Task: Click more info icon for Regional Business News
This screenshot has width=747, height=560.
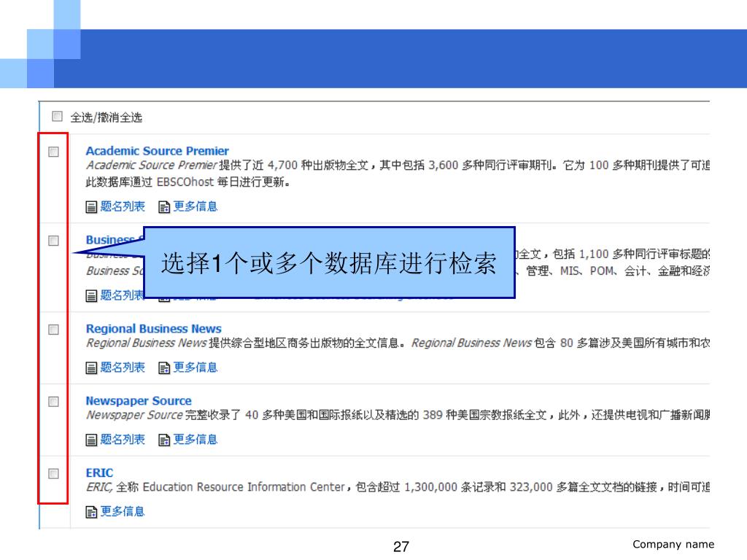Action: click(x=164, y=368)
